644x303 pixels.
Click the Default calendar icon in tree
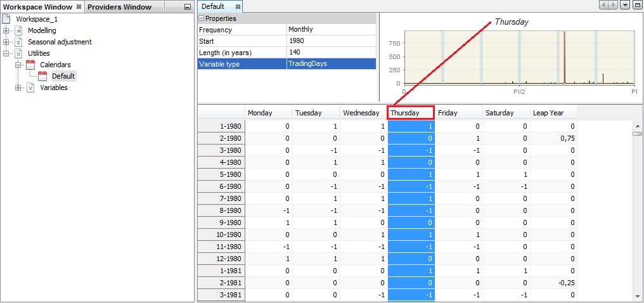click(x=42, y=76)
